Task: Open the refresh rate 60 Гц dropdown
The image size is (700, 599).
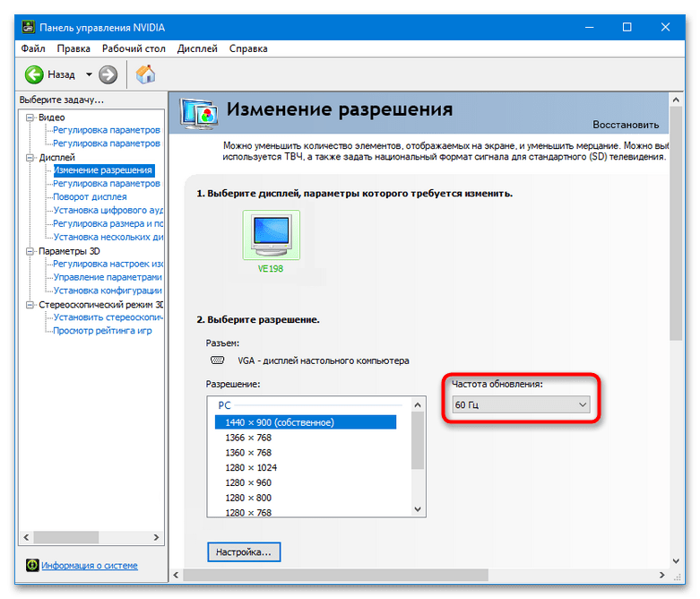Action: pos(521,404)
